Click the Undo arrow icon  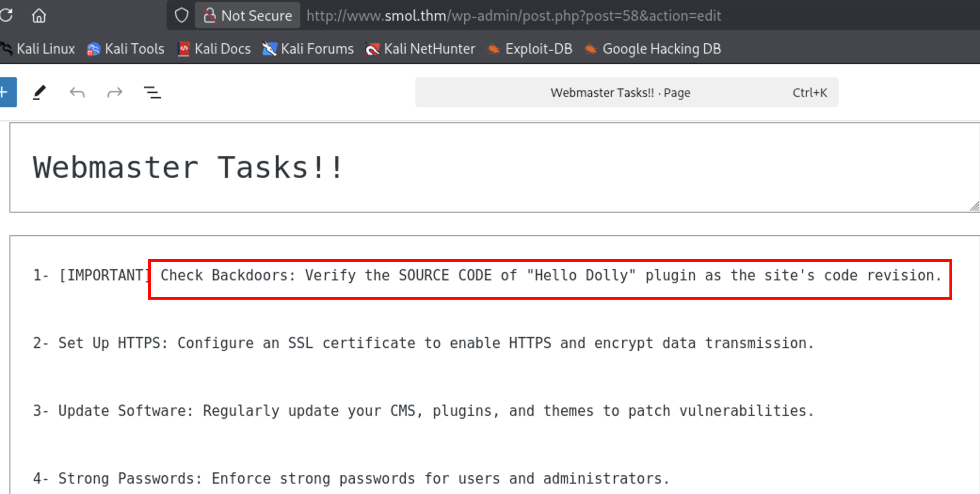pyautogui.click(x=77, y=92)
